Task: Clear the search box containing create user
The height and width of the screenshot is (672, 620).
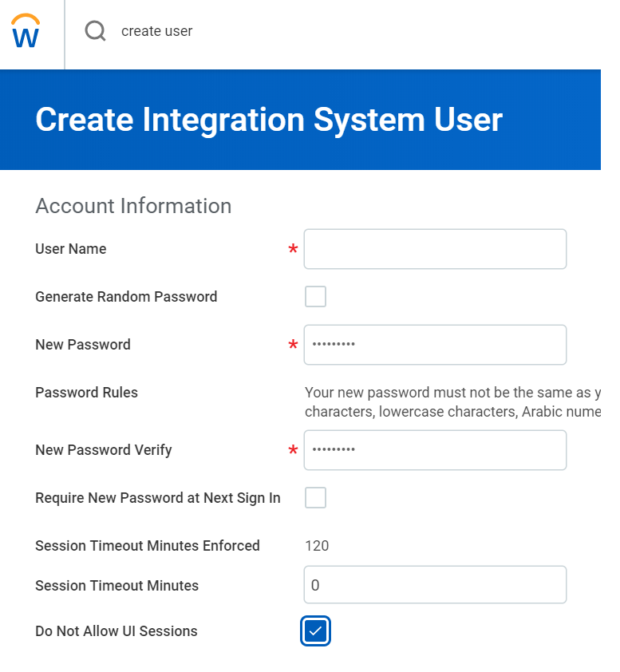Action: tap(156, 30)
